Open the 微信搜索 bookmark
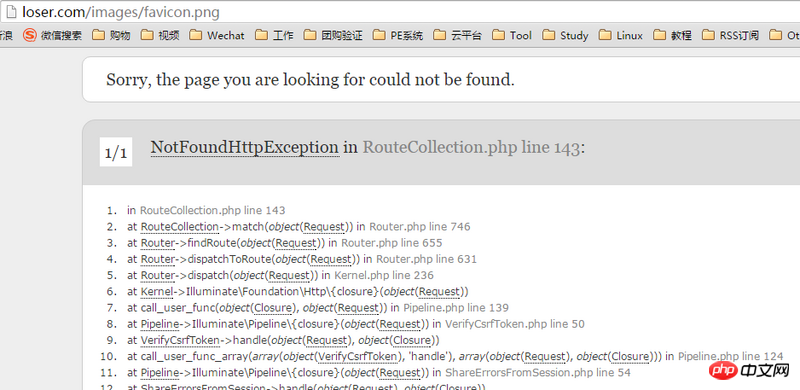Viewport: 800px width, 390px height. pos(53,35)
